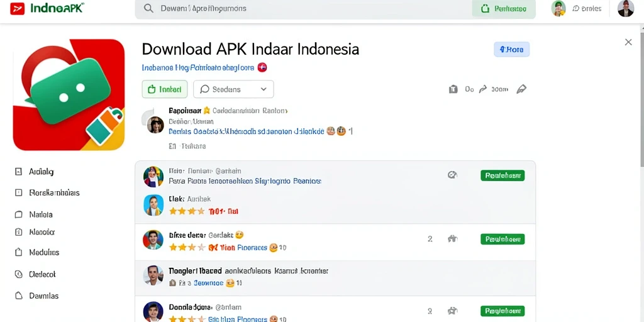Click the Davnlas sidebar icon

tap(18, 296)
